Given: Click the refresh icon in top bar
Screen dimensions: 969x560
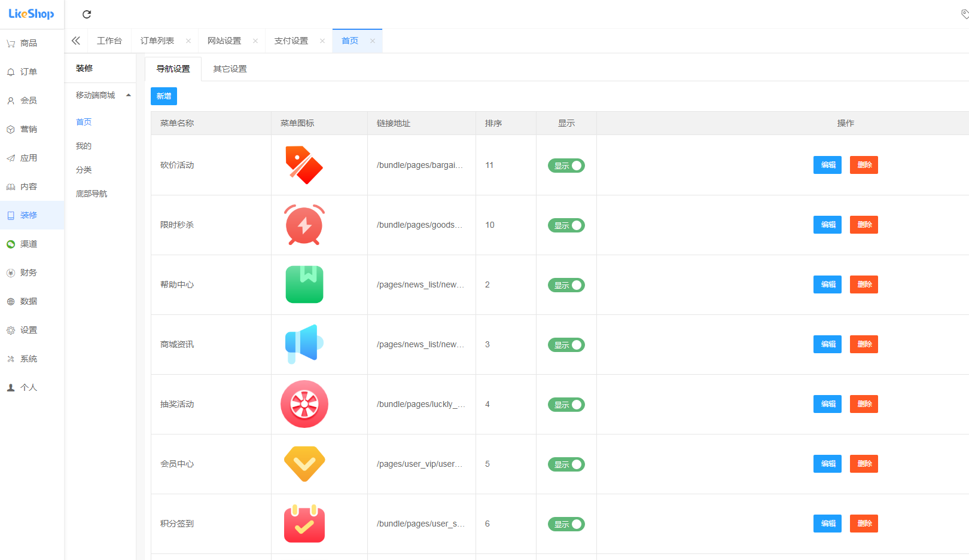Looking at the screenshot, I should (87, 14).
